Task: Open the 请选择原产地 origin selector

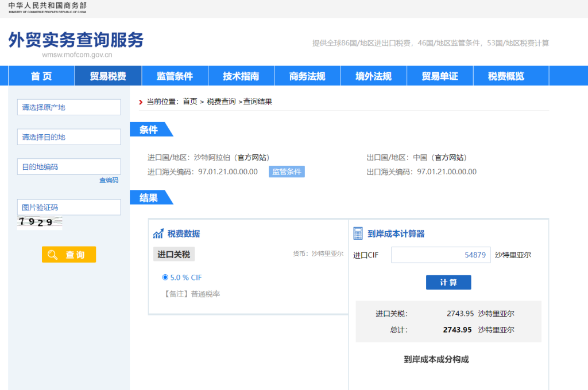Action: 69,107
